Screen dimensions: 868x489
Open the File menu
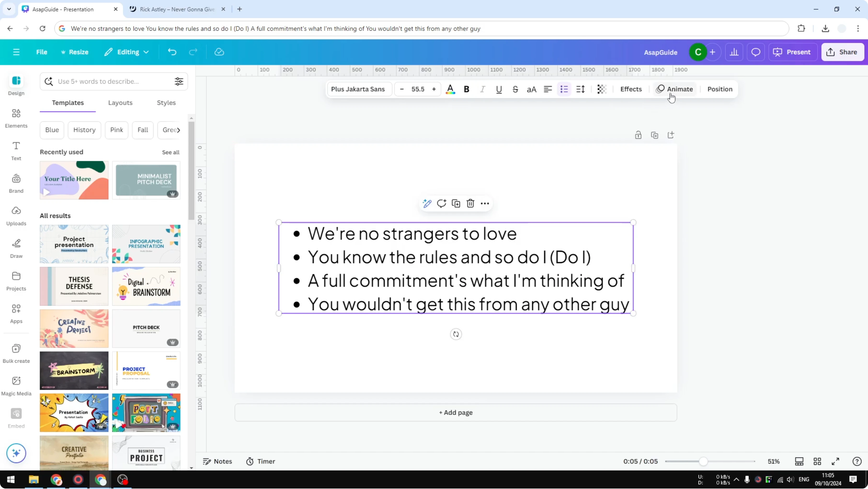tap(42, 52)
